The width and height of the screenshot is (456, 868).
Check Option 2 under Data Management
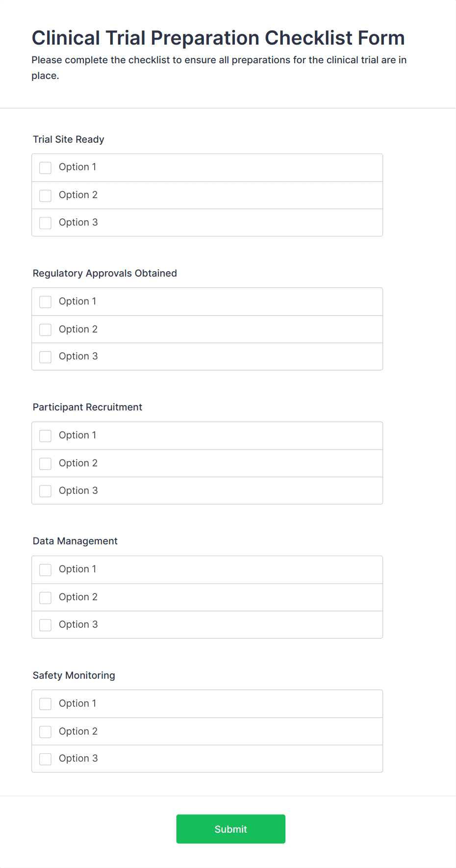tap(45, 597)
